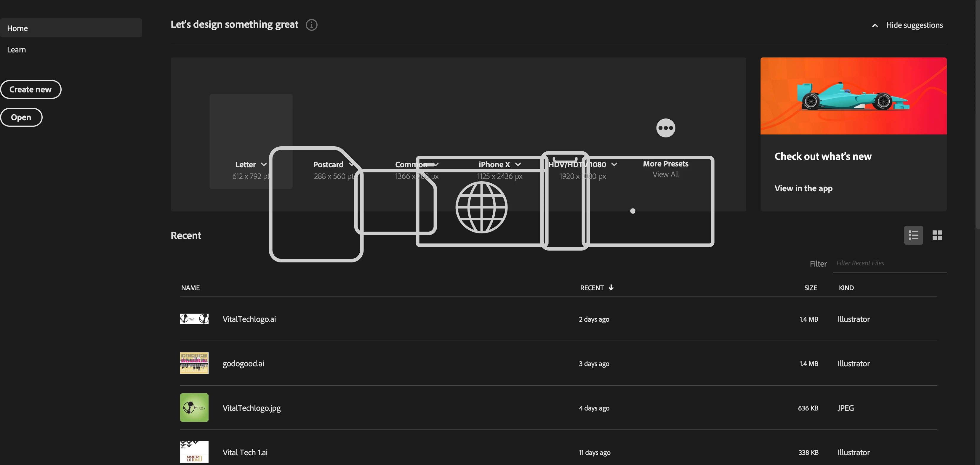The width and height of the screenshot is (980, 465).
Task: Switch to list view icon
Action: 913,235
